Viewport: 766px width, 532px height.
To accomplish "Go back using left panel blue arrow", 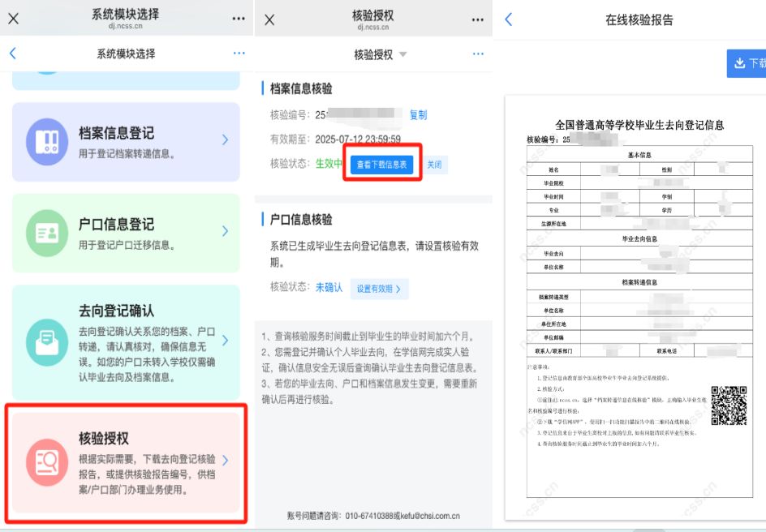I will pos(12,54).
